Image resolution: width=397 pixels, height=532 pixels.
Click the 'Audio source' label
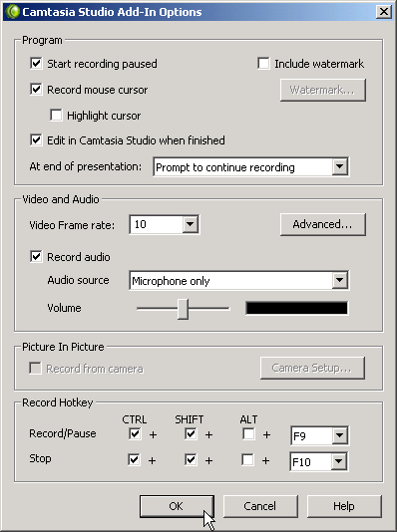tap(78, 280)
